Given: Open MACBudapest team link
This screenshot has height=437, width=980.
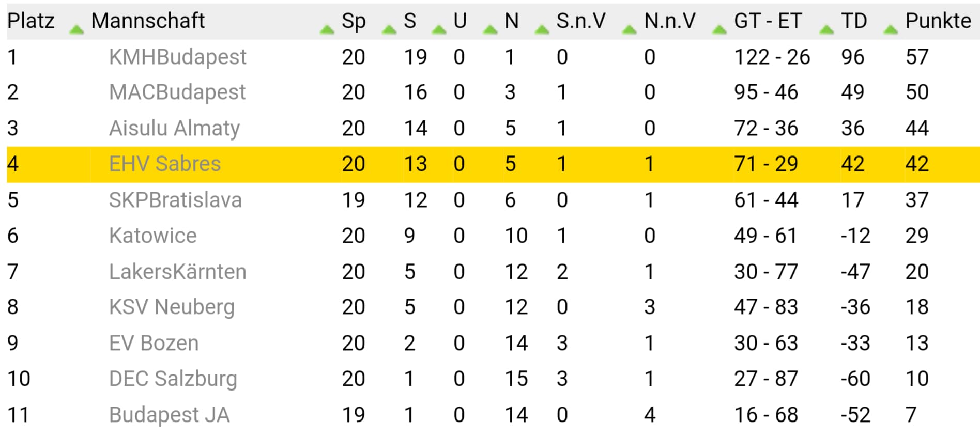Looking at the screenshot, I should pos(177,92).
